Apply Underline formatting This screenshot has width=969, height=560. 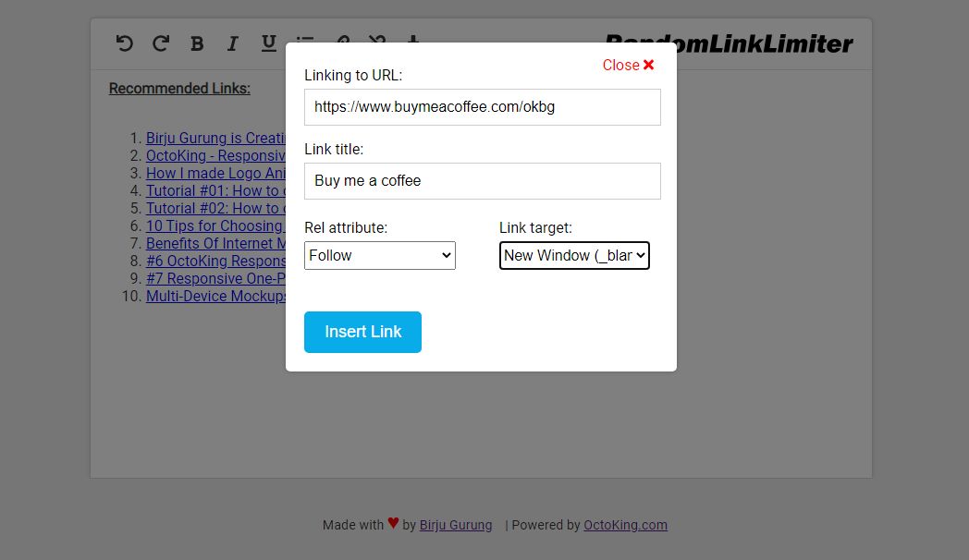point(268,43)
